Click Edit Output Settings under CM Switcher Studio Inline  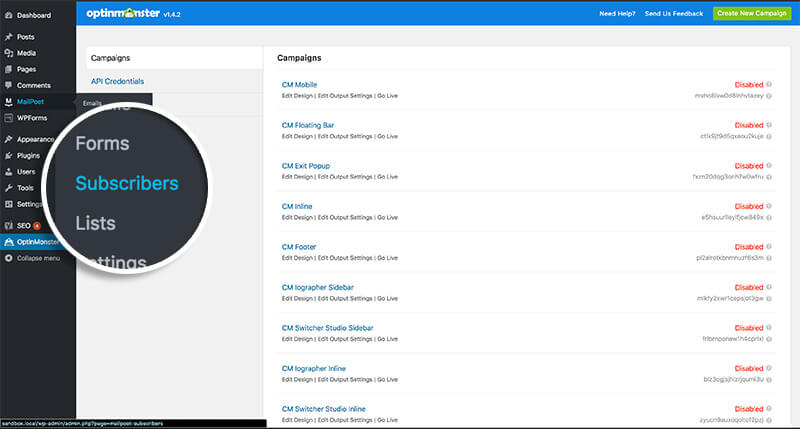[345, 420]
